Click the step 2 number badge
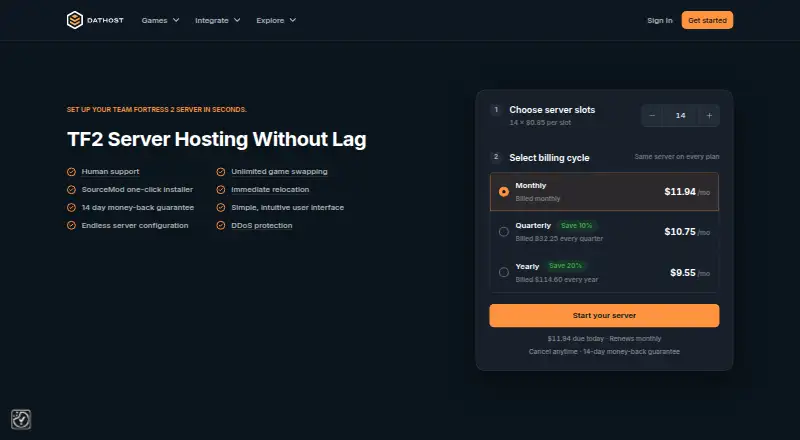This screenshot has width=800, height=440. click(x=496, y=157)
